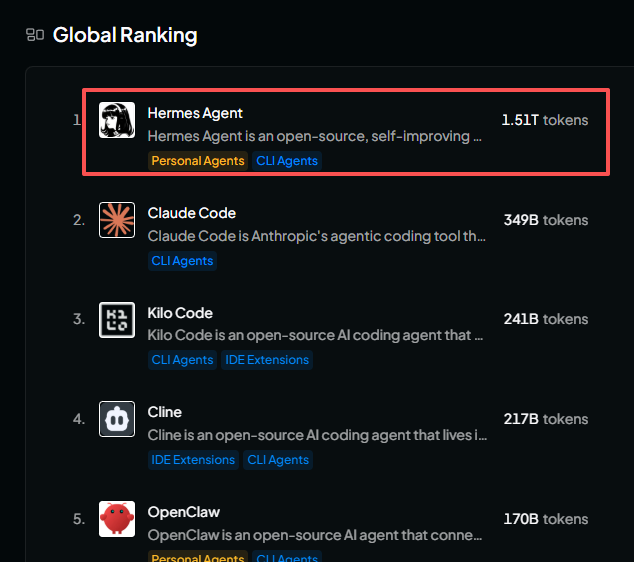Click the 217B tokens value
The image size is (634, 562).
click(x=546, y=419)
